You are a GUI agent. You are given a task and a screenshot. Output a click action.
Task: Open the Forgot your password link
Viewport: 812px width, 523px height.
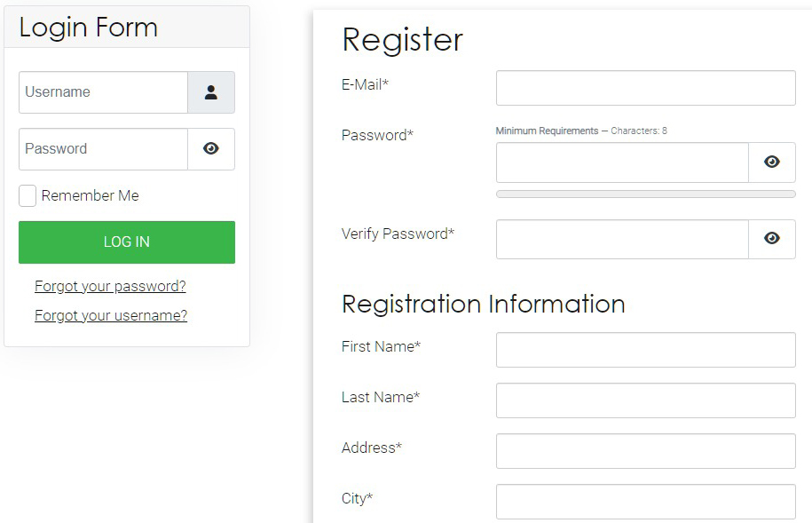[x=110, y=286]
